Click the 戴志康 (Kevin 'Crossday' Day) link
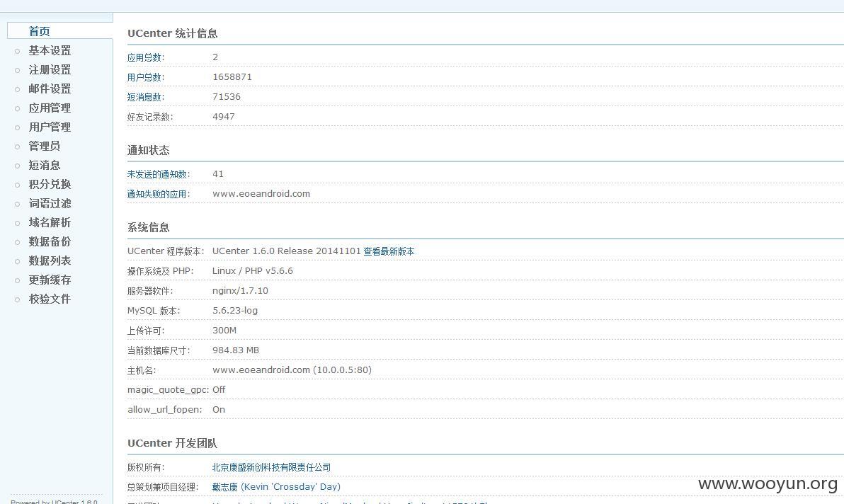The width and height of the screenshot is (844, 504). 276,487
